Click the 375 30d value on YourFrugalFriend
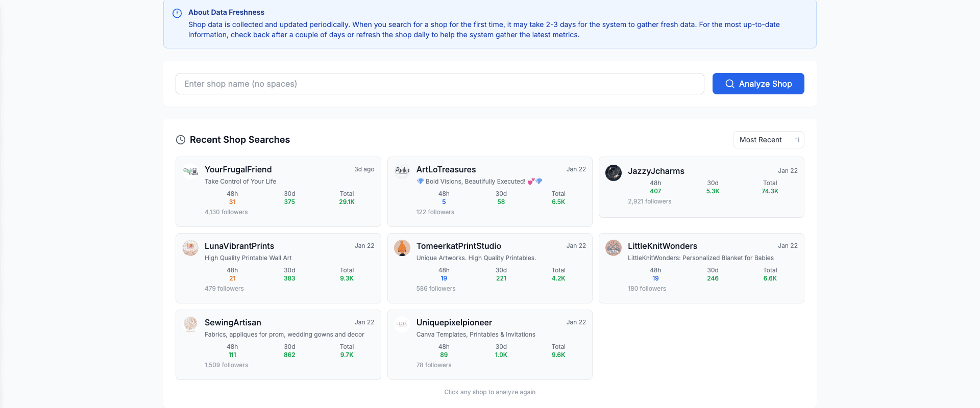This screenshot has height=408, width=980. pos(289,202)
